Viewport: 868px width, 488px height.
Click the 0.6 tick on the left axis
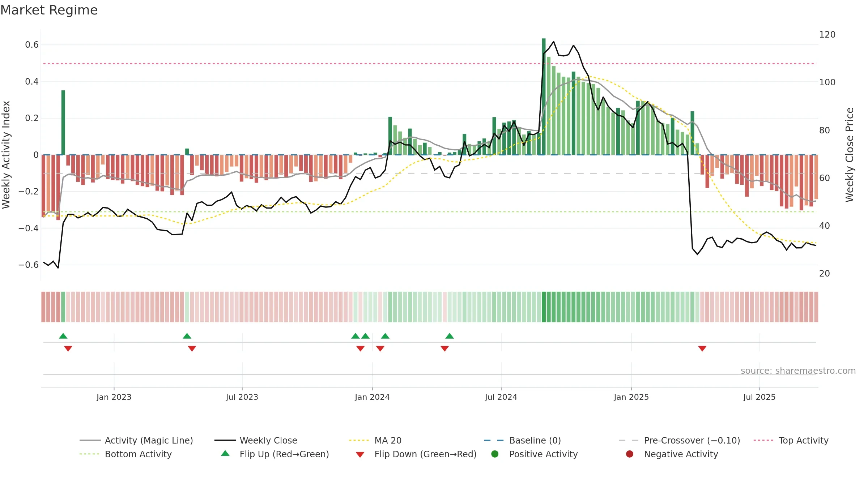[32, 45]
